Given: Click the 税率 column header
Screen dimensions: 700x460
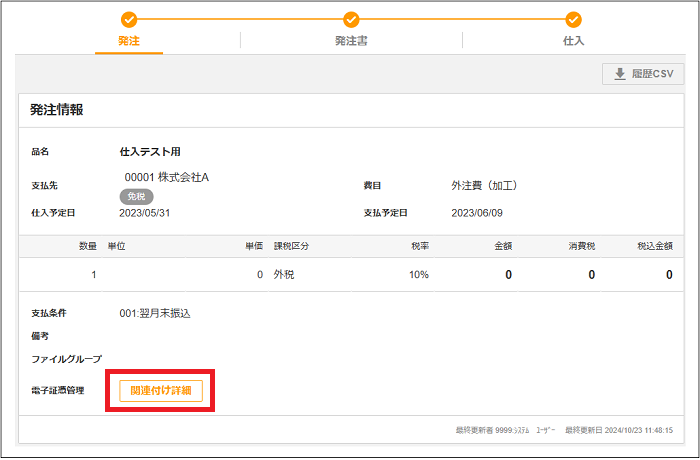Looking at the screenshot, I should (419, 246).
